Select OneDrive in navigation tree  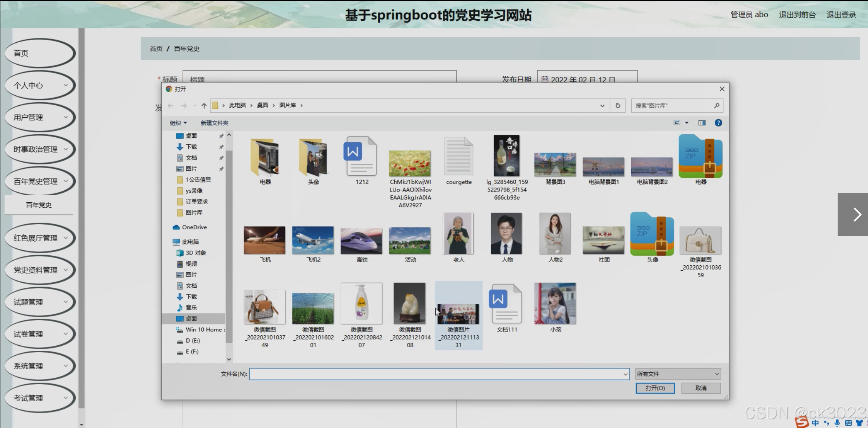pyautogui.click(x=194, y=227)
